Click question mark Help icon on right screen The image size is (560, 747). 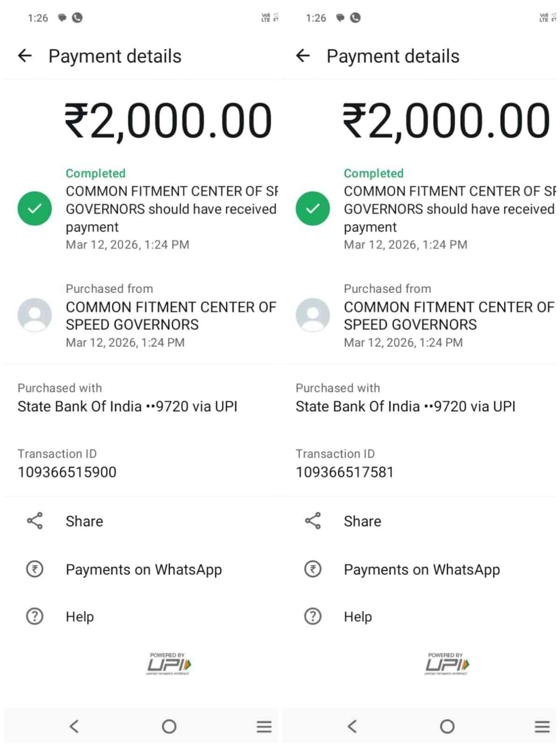point(313,616)
